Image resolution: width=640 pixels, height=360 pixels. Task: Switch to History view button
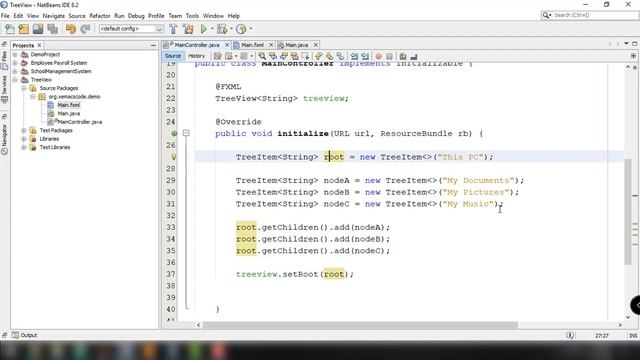196,56
